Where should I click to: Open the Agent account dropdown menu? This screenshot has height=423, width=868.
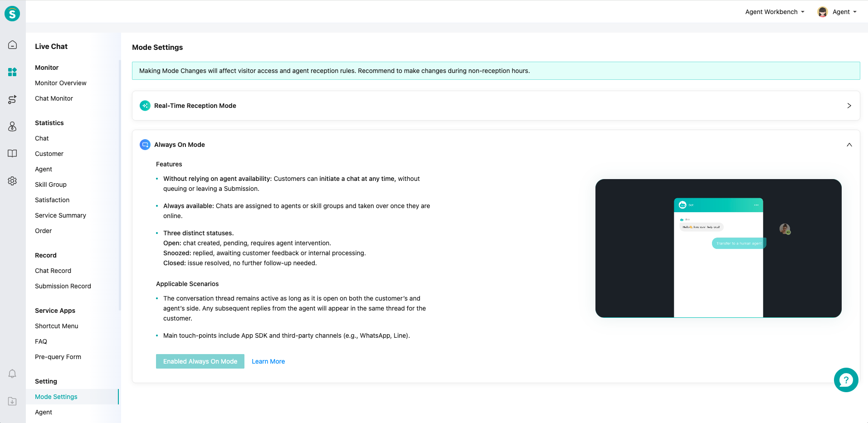[837, 12]
